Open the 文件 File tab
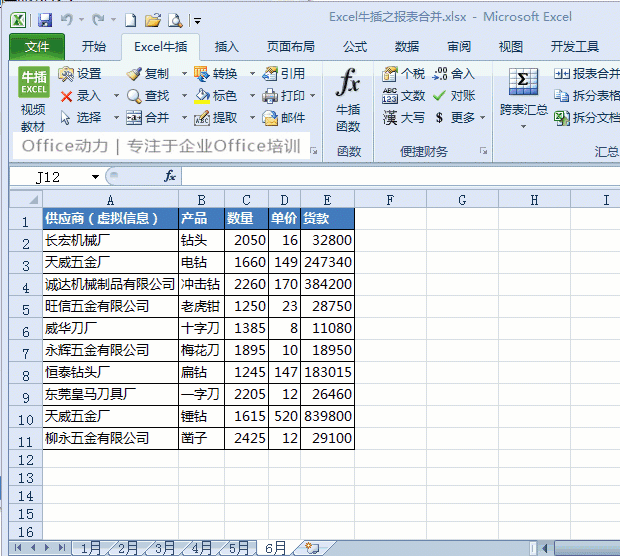Image resolution: width=620 pixels, height=556 pixels. point(37,47)
